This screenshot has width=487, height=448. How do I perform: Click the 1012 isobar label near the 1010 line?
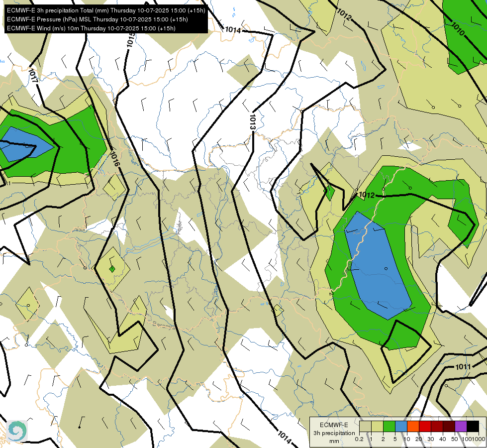coord(344,15)
